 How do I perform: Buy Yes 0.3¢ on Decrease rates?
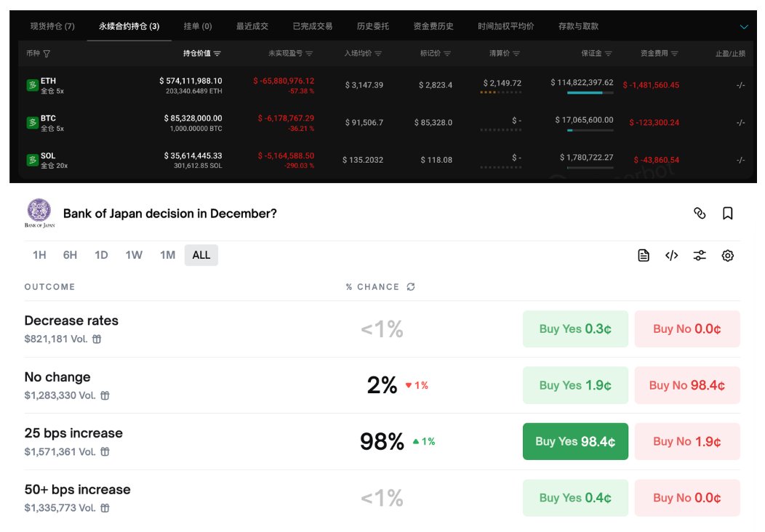pyautogui.click(x=575, y=329)
